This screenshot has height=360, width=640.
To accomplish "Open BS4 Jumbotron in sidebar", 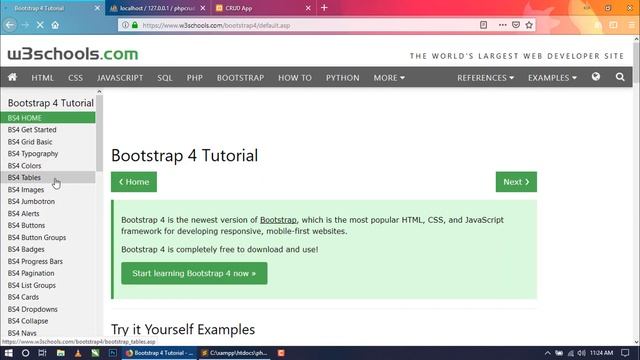I will [48, 201].
